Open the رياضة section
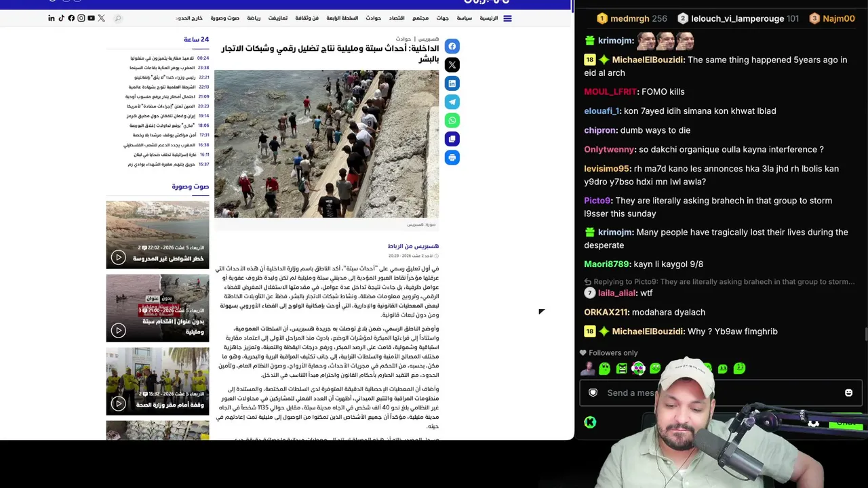This screenshot has height=488, width=868. (254, 18)
